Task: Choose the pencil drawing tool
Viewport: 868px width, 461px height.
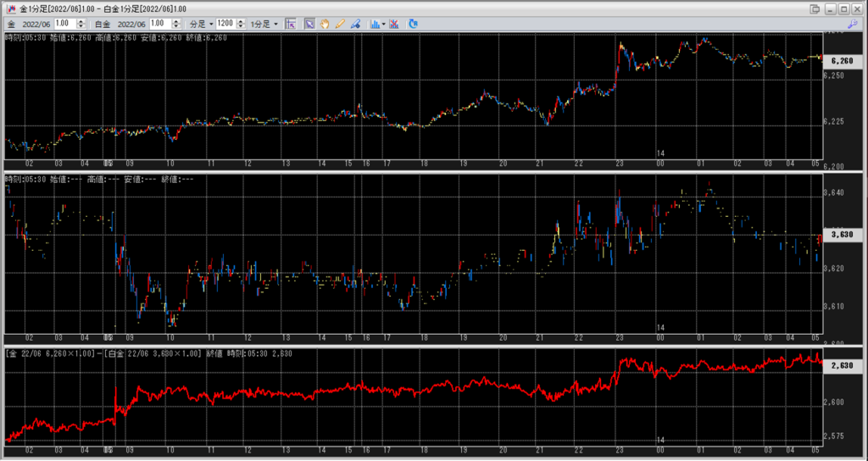Action: 339,24
